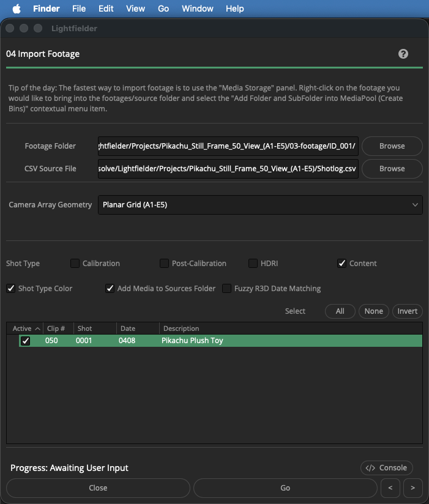Browse for the CSV Source File
Image resolution: width=429 pixels, height=504 pixels.
[392, 169]
